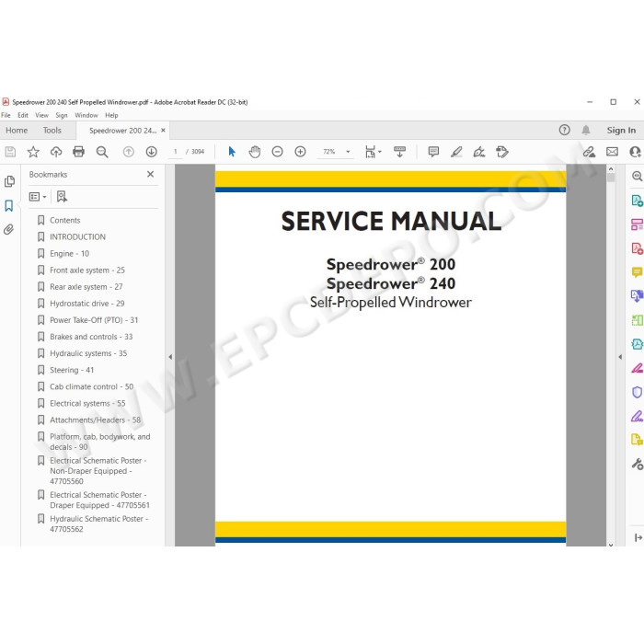Jump to Engine - 10 bookmark
The image size is (644, 644).
(x=69, y=253)
